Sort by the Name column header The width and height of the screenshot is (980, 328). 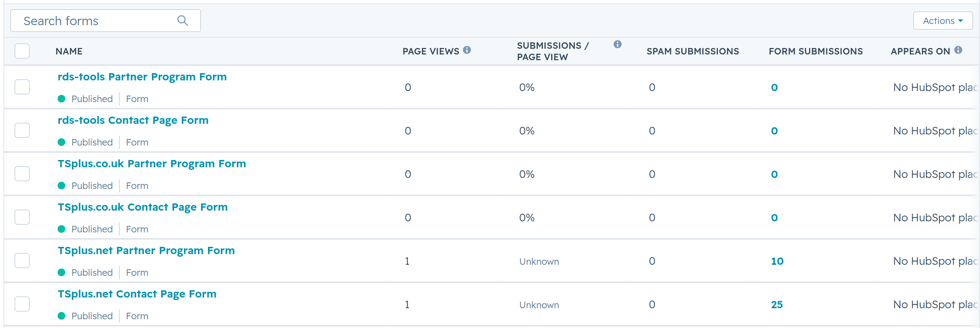coord(69,51)
